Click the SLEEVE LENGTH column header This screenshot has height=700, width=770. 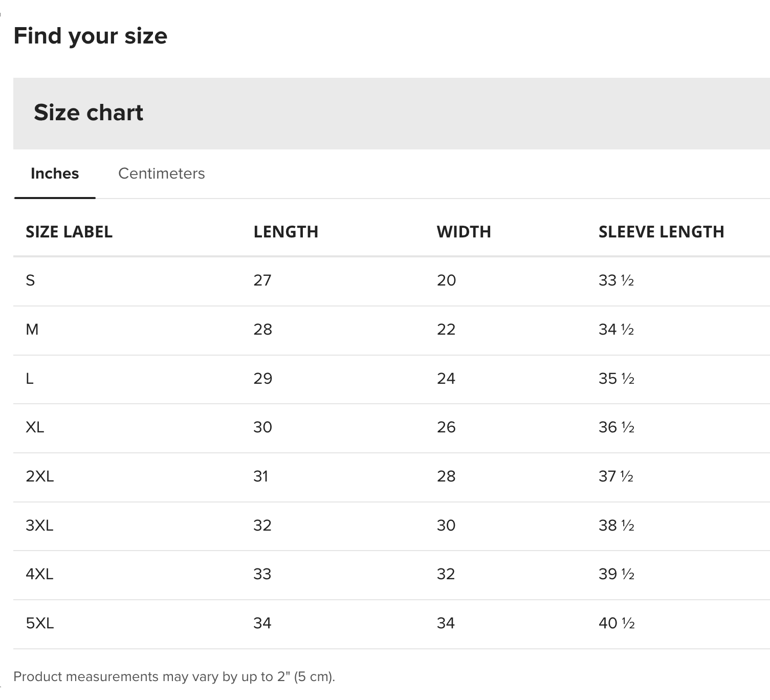click(661, 232)
